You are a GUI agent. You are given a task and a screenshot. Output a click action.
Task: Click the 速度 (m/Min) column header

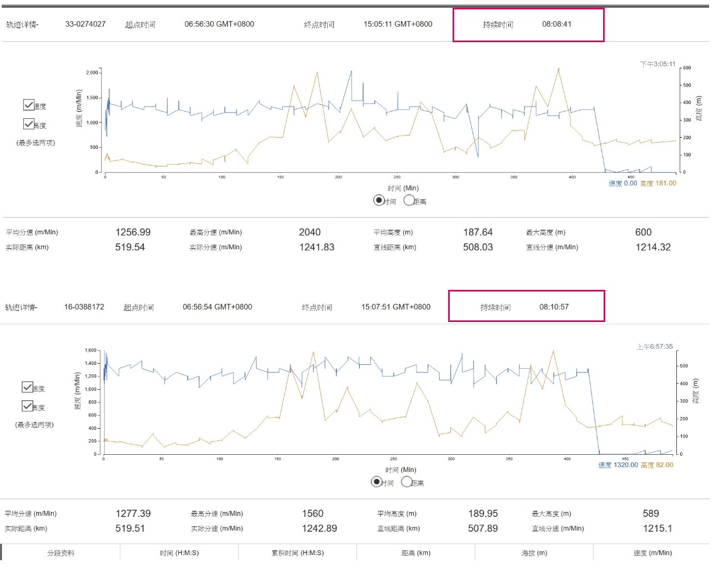tap(652, 553)
